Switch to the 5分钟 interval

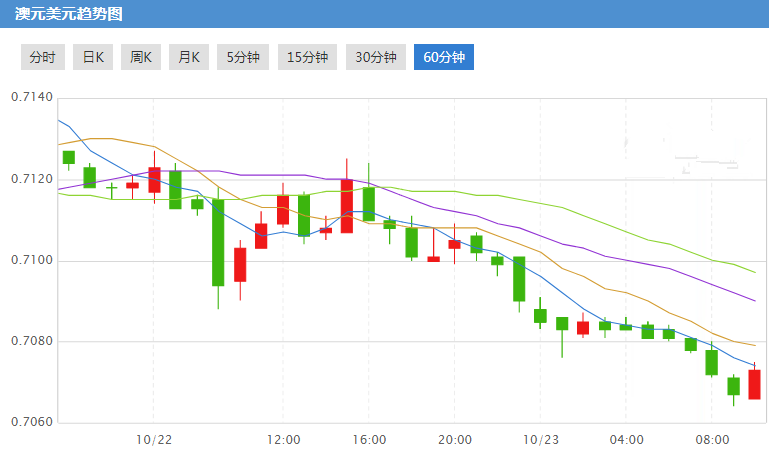(242, 57)
